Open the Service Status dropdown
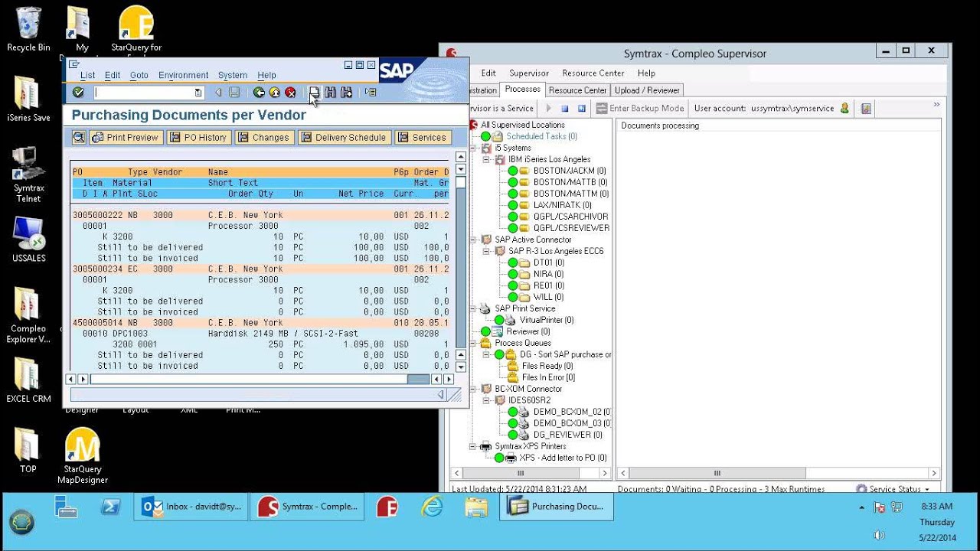This screenshot has height=551, width=980. click(893, 489)
